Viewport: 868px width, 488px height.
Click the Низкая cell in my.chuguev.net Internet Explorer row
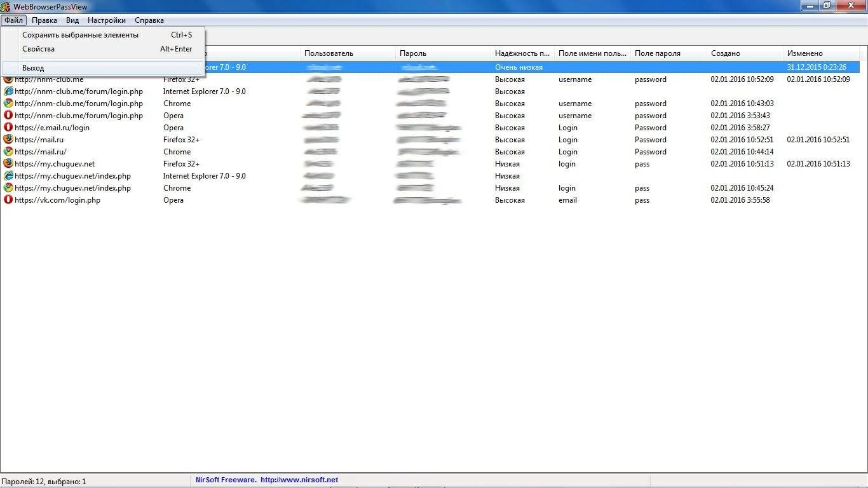(507, 176)
